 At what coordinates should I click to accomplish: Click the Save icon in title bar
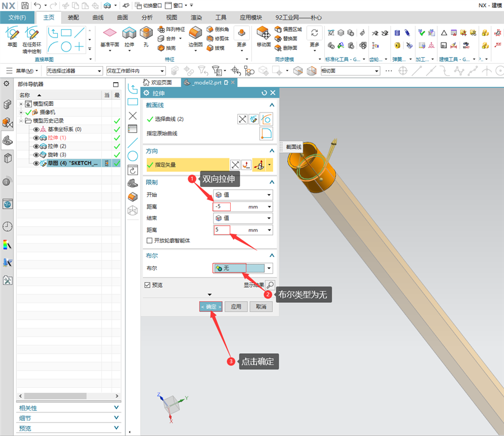[25, 5]
